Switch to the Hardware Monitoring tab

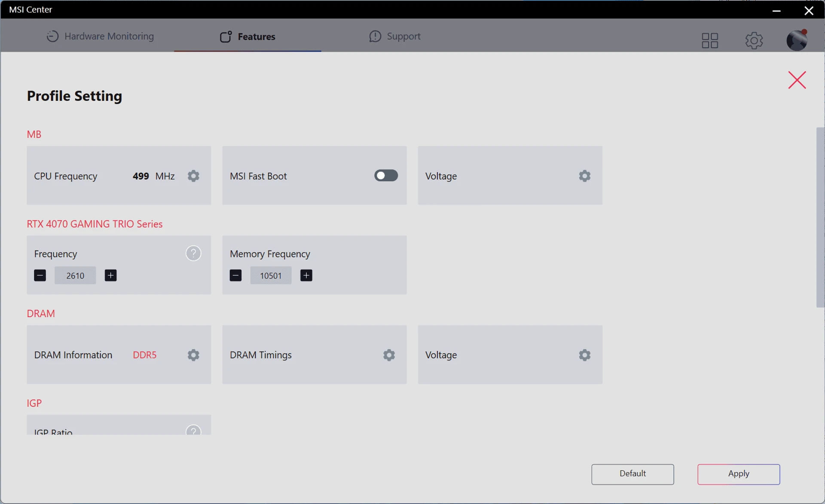pos(100,36)
